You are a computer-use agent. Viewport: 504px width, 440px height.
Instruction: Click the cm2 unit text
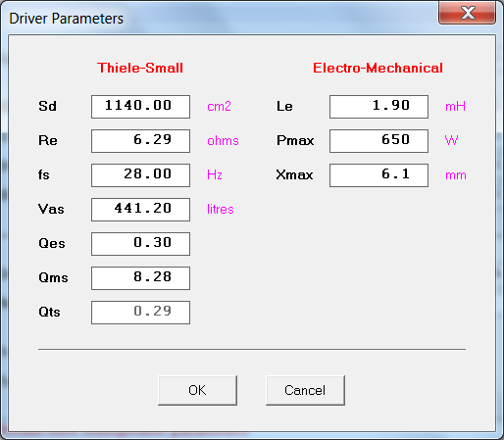pos(219,107)
